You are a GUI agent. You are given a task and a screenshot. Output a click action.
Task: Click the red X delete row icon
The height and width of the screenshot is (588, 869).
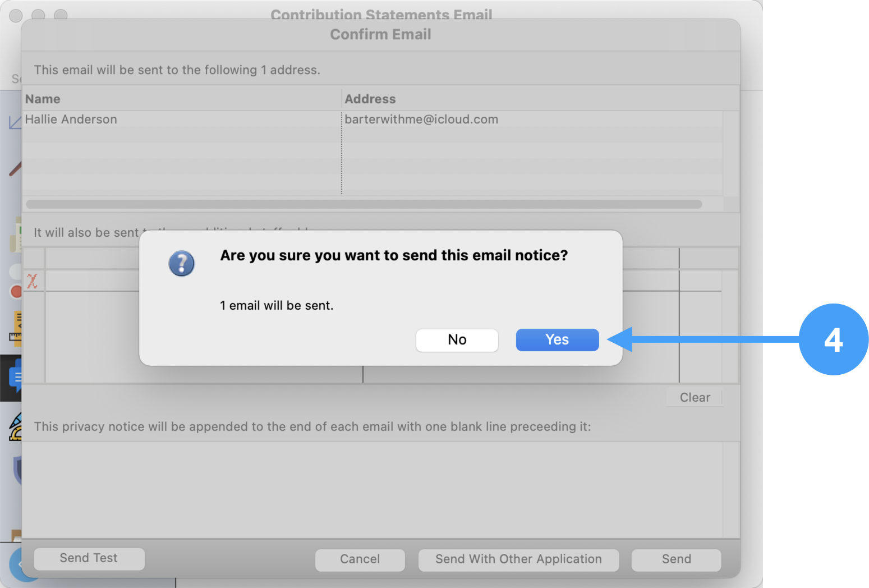pos(33,281)
